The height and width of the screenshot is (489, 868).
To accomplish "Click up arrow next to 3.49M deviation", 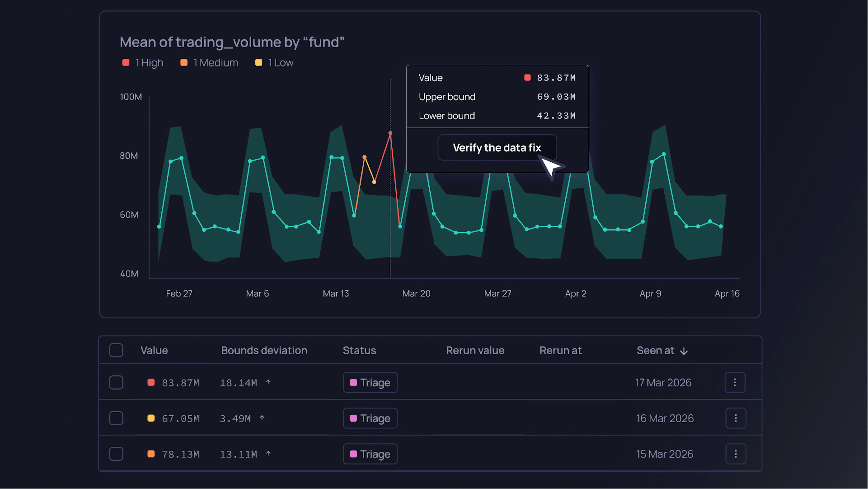I will coord(262,418).
